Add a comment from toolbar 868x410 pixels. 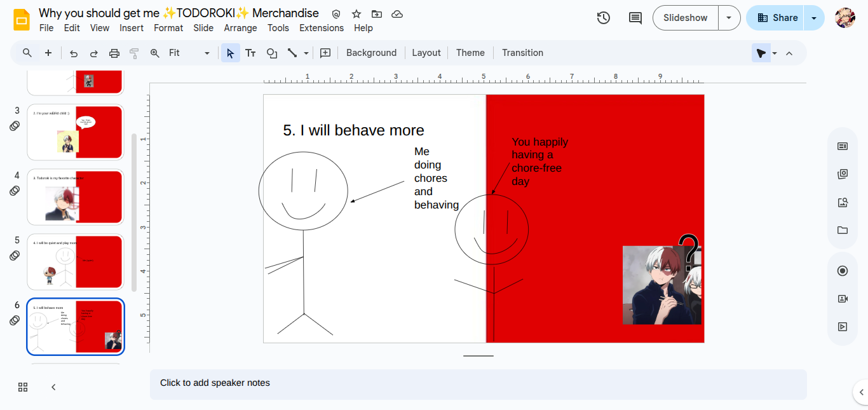pos(325,53)
